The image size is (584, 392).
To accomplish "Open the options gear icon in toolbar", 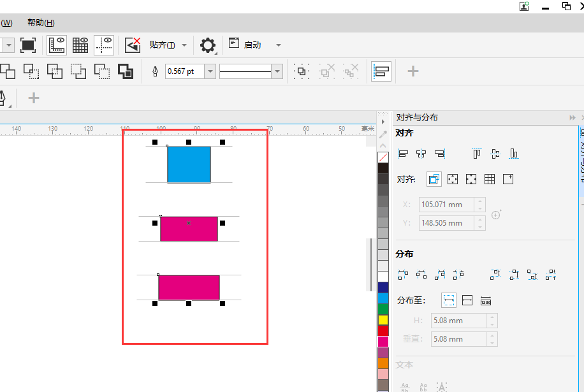I will coord(207,45).
